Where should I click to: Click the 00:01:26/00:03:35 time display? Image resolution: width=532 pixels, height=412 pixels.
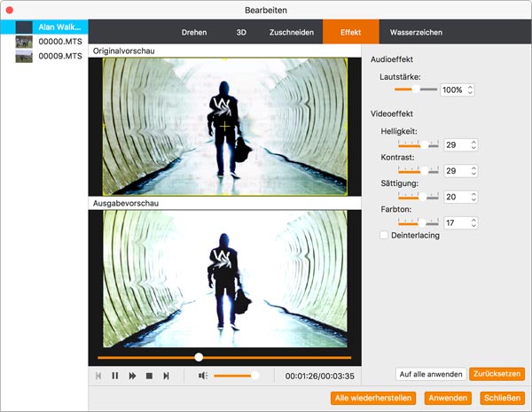[x=319, y=376]
